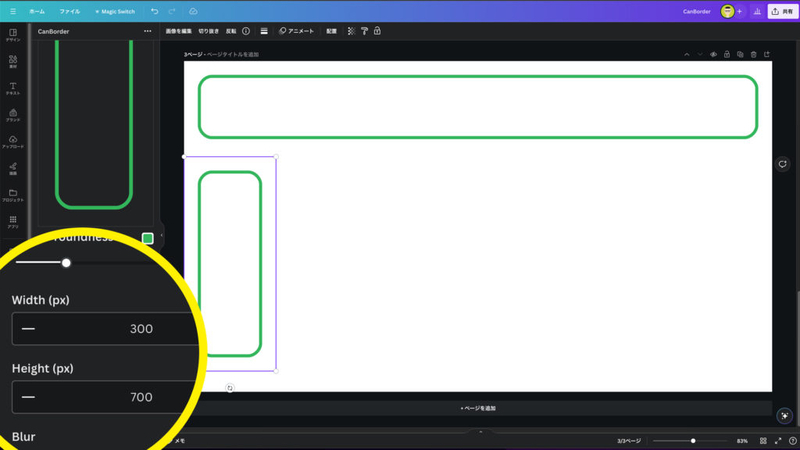
Task: Open the transparency checkerboard icon
Action: point(351,31)
